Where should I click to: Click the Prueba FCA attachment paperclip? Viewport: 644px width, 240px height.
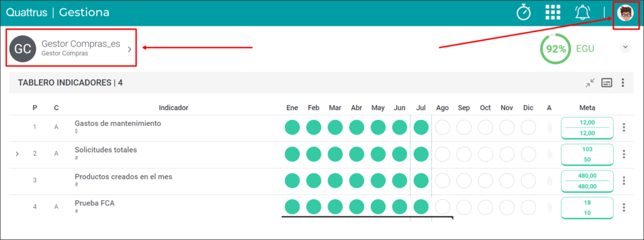(550, 207)
